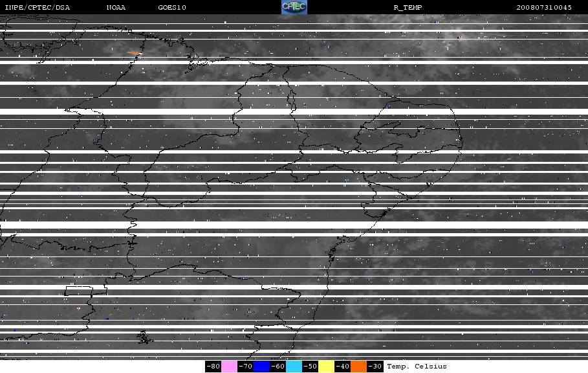
Task: Click the R_TEMP product label
Action: (x=408, y=8)
